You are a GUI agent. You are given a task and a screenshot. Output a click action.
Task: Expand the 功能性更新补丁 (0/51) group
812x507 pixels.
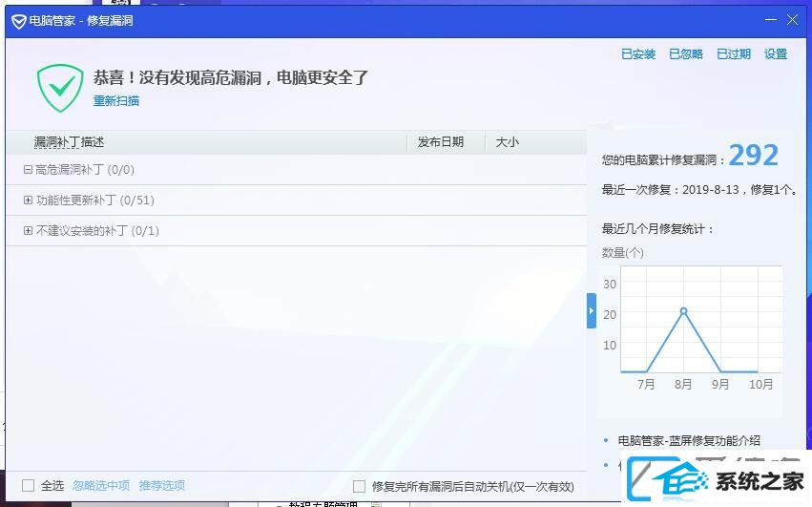click(28, 201)
